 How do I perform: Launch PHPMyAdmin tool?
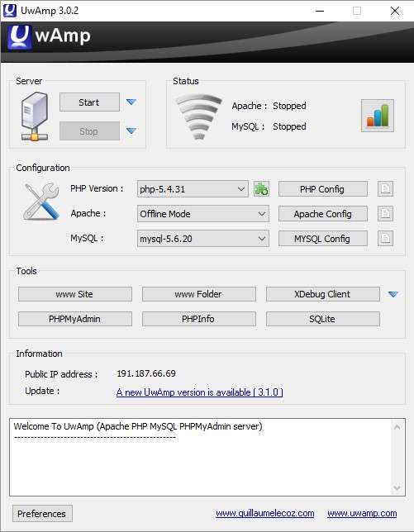[x=75, y=319]
